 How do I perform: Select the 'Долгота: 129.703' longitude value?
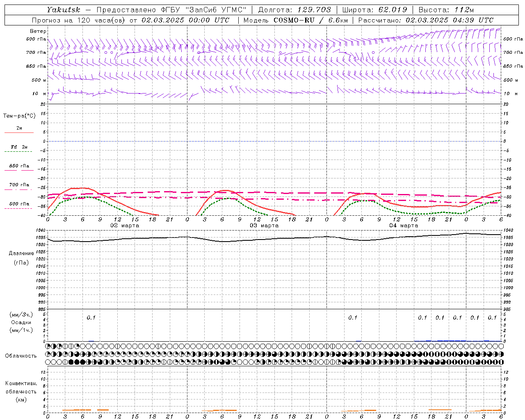[x=294, y=9]
